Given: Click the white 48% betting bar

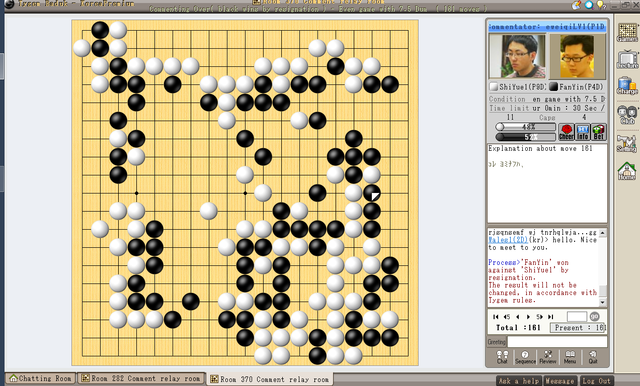Looking at the screenshot, I should (526, 127).
